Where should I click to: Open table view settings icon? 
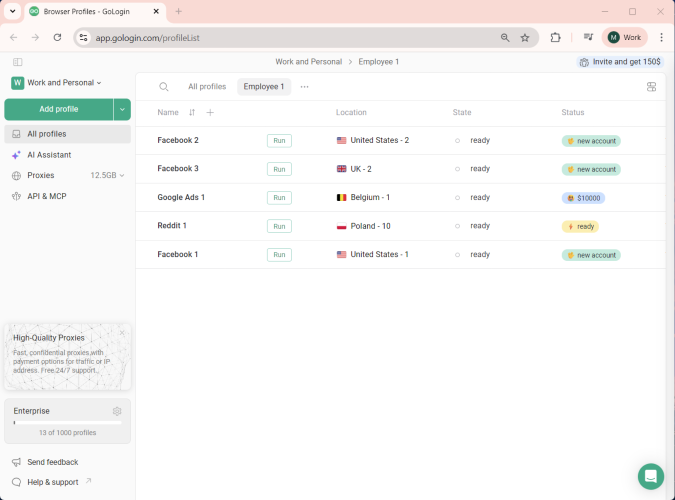[x=651, y=87]
